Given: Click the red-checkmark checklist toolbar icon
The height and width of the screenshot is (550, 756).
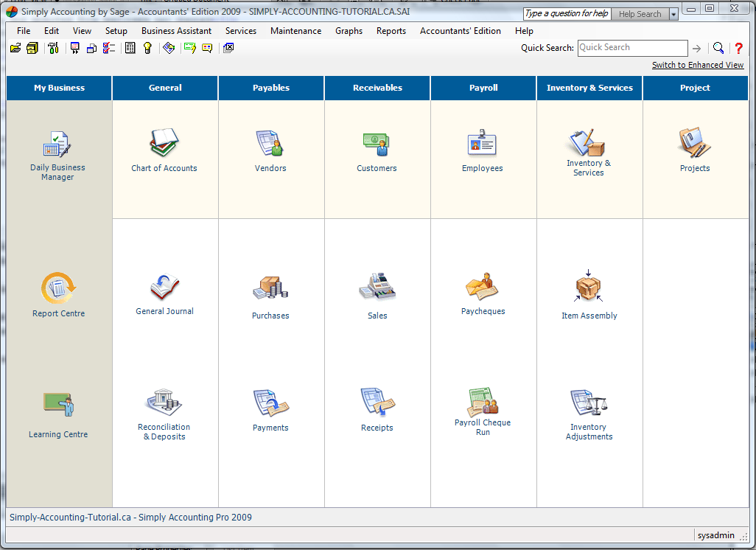Looking at the screenshot, I should [109, 48].
